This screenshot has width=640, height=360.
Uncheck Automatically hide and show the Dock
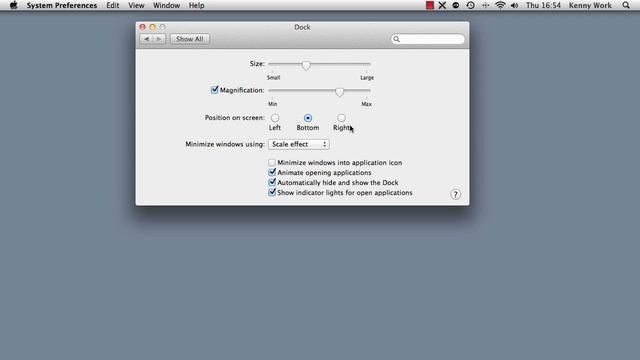coord(272,182)
